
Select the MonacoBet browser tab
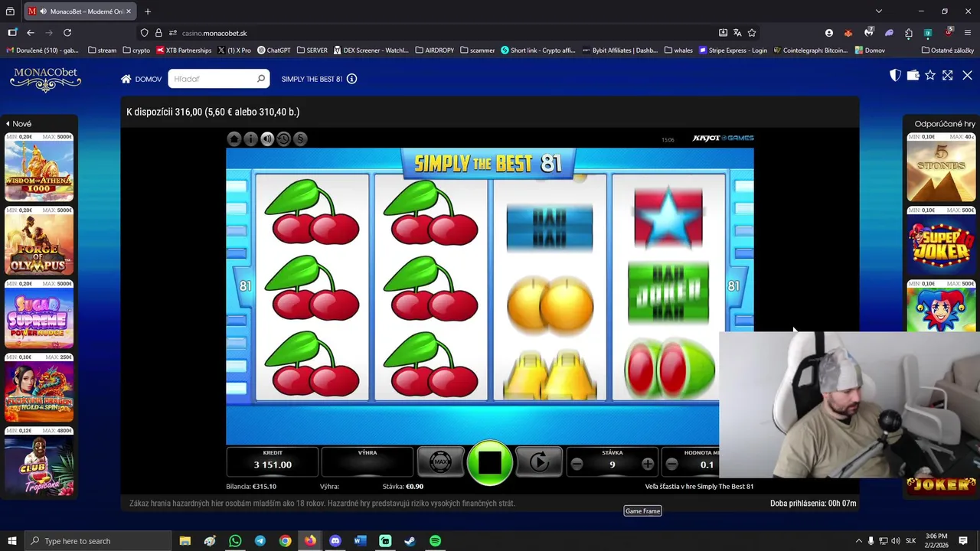click(x=80, y=11)
